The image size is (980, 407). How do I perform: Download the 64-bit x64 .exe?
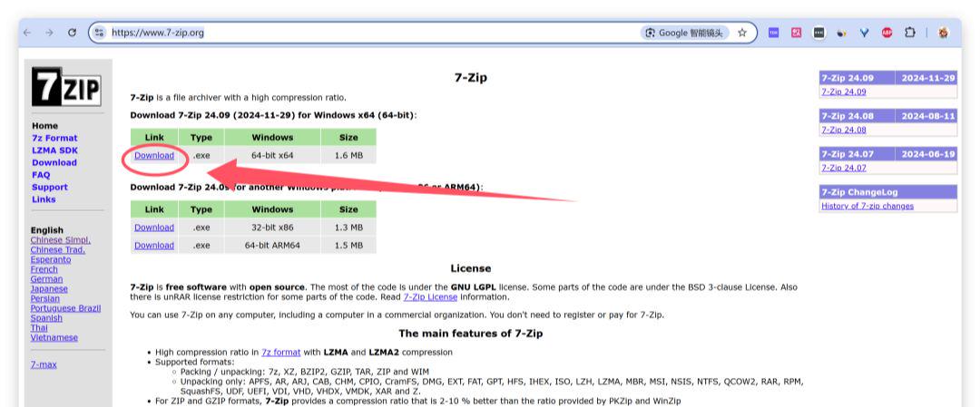pyautogui.click(x=153, y=155)
